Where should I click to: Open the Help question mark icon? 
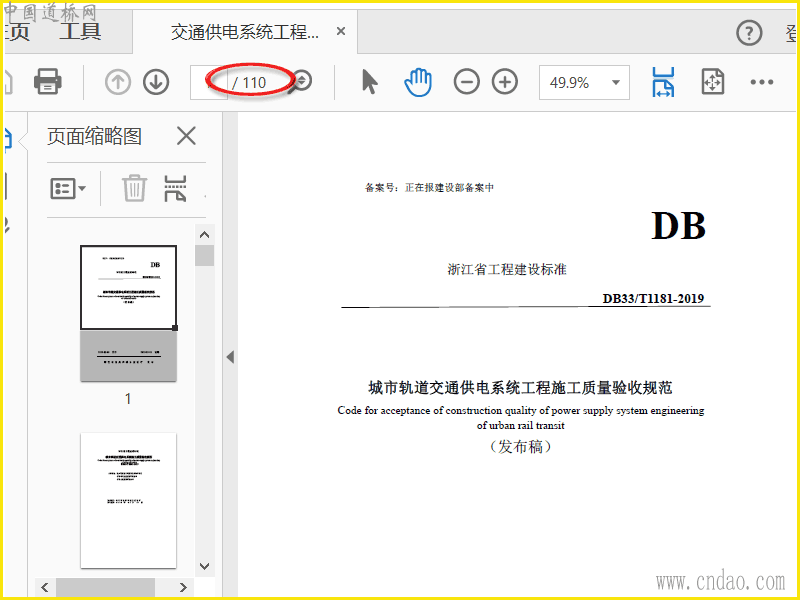pyautogui.click(x=749, y=33)
